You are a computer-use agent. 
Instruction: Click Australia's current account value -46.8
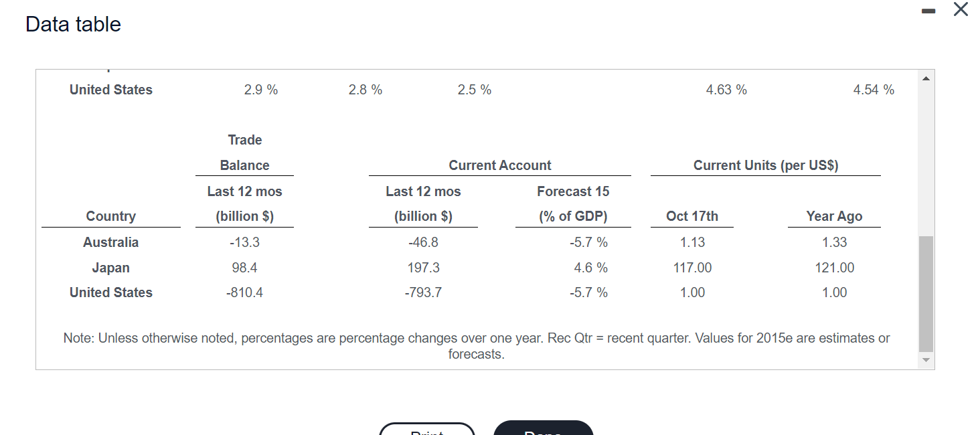[x=423, y=242]
